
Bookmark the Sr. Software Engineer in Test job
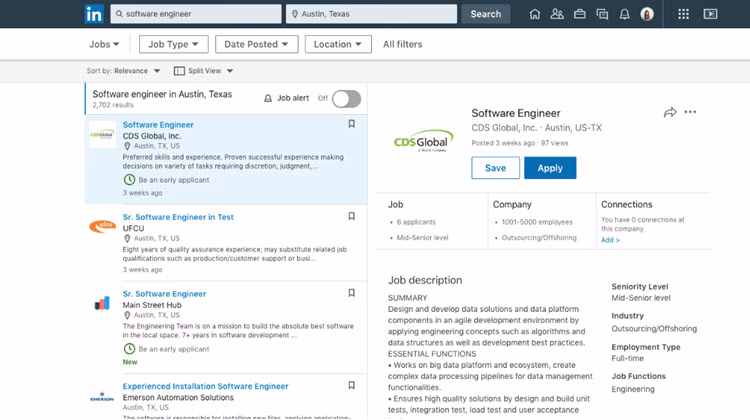[352, 216]
